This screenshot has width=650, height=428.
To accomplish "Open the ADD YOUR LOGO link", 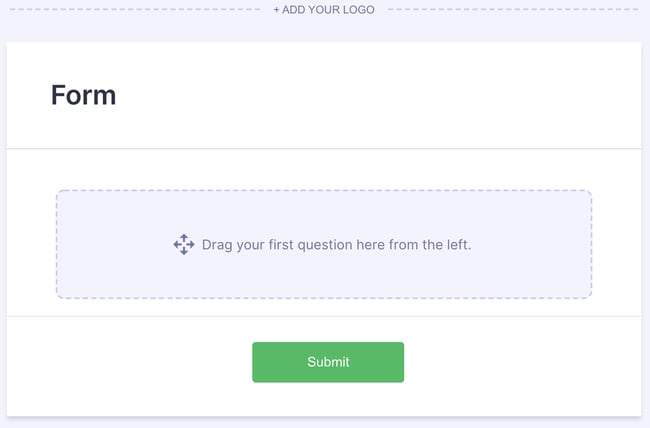I will point(324,10).
